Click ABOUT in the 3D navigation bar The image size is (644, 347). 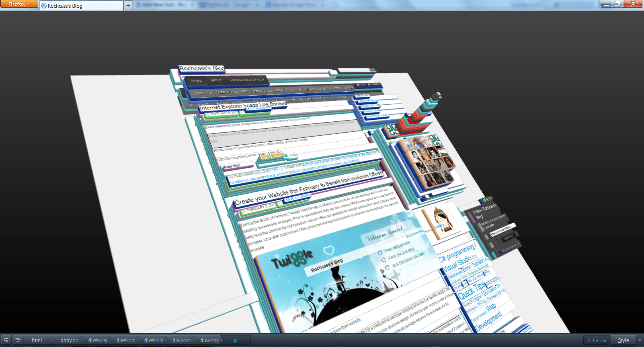tap(216, 81)
